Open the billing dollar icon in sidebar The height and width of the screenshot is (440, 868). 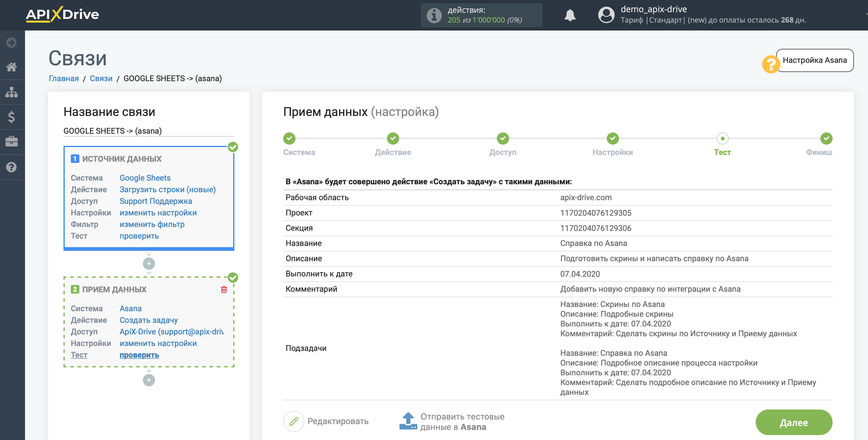12,117
